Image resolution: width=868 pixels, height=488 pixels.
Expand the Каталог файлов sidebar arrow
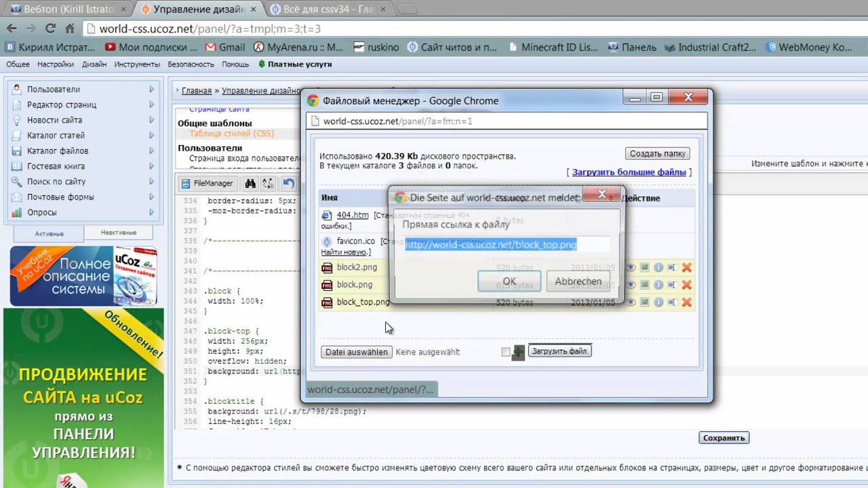(152, 151)
